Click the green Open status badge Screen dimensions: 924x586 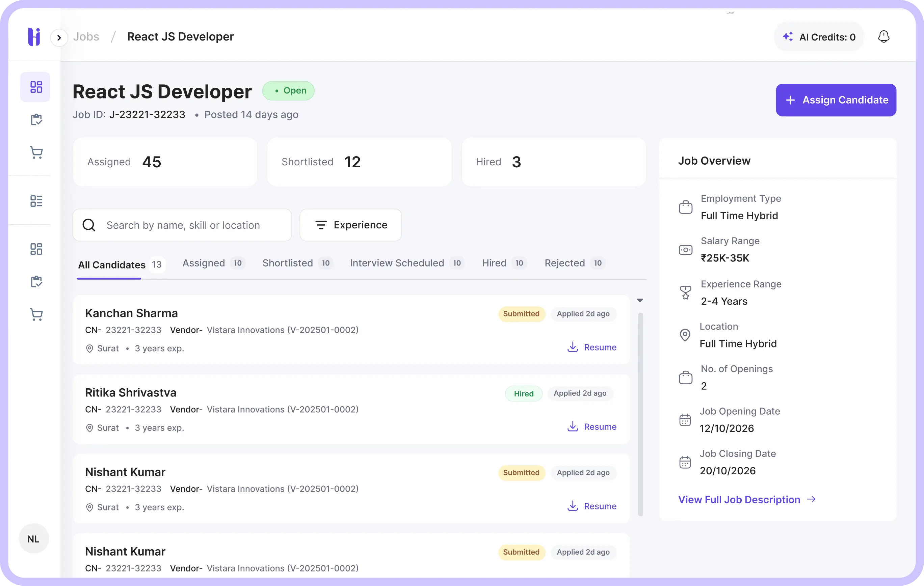point(288,91)
